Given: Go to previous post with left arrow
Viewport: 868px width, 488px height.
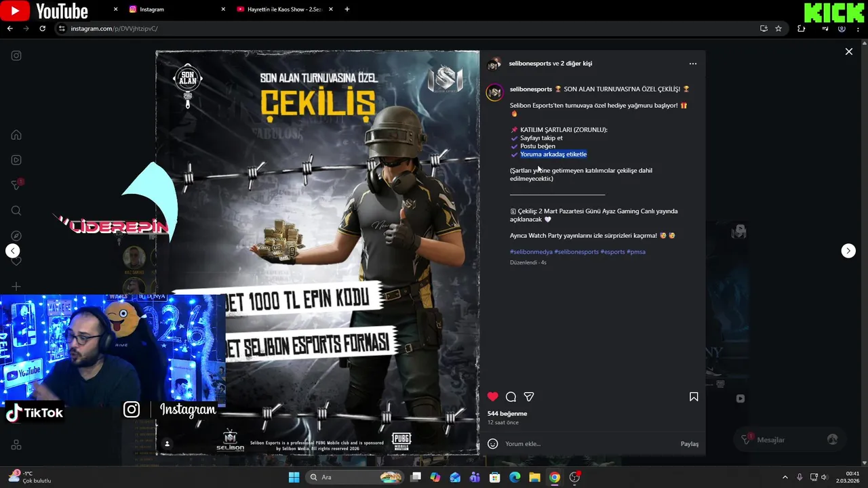Looking at the screenshot, I should pyautogui.click(x=12, y=251).
